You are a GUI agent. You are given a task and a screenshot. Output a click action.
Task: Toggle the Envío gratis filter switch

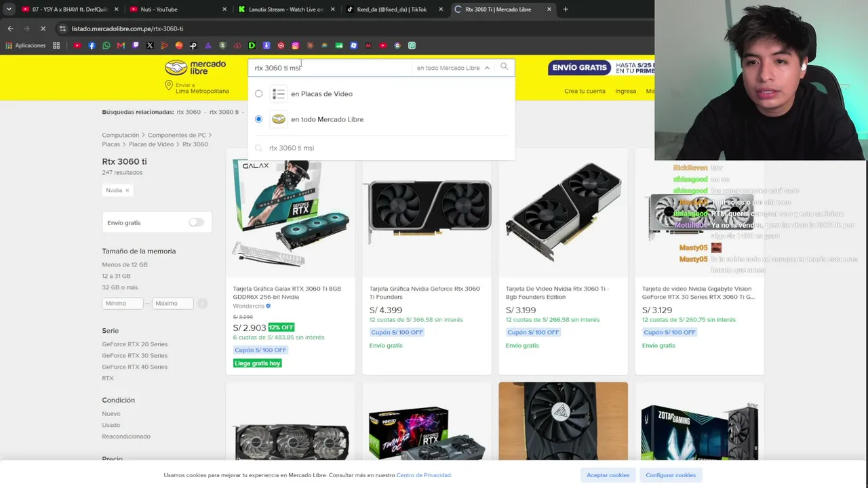[196, 222]
